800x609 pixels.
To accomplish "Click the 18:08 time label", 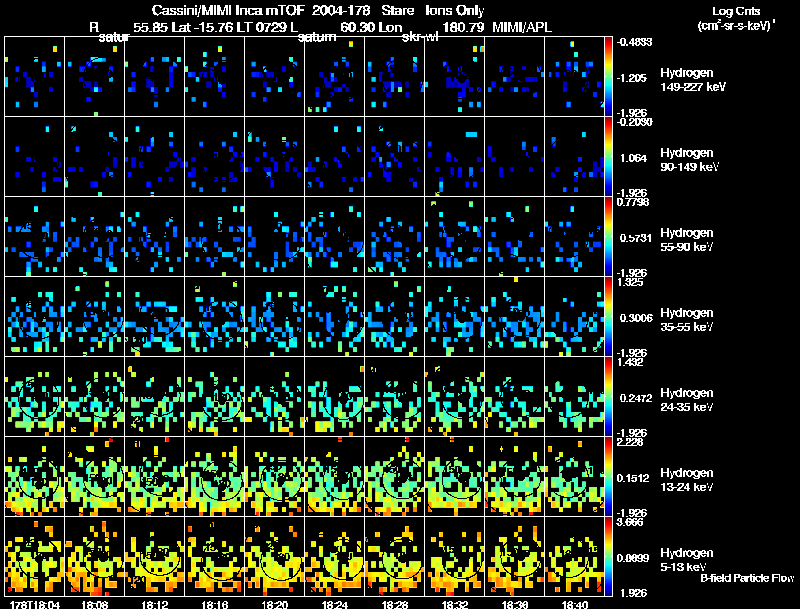I will point(96,604).
